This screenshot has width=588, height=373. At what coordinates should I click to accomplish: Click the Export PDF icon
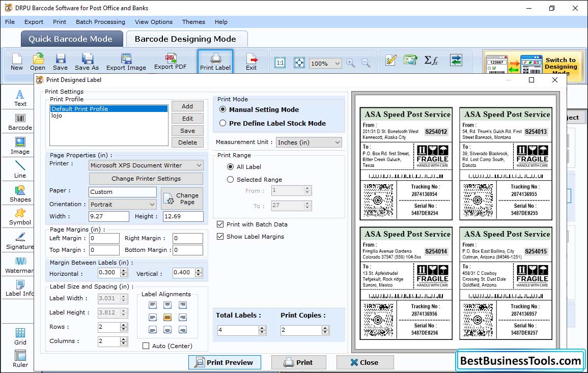pos(170,62)
